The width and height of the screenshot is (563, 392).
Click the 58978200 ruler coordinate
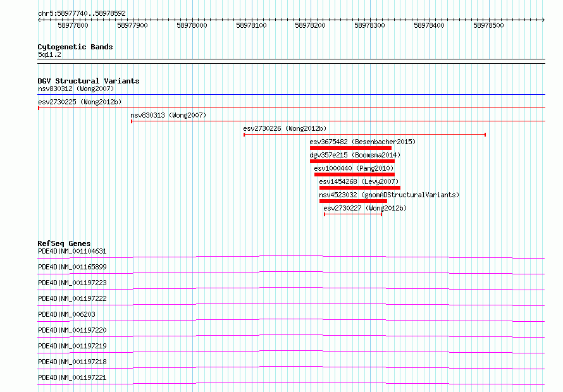click(310, 25)
